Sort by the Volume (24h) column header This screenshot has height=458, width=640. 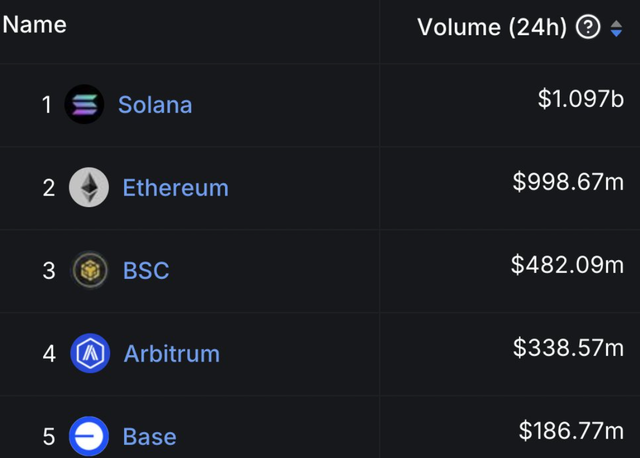492,27
